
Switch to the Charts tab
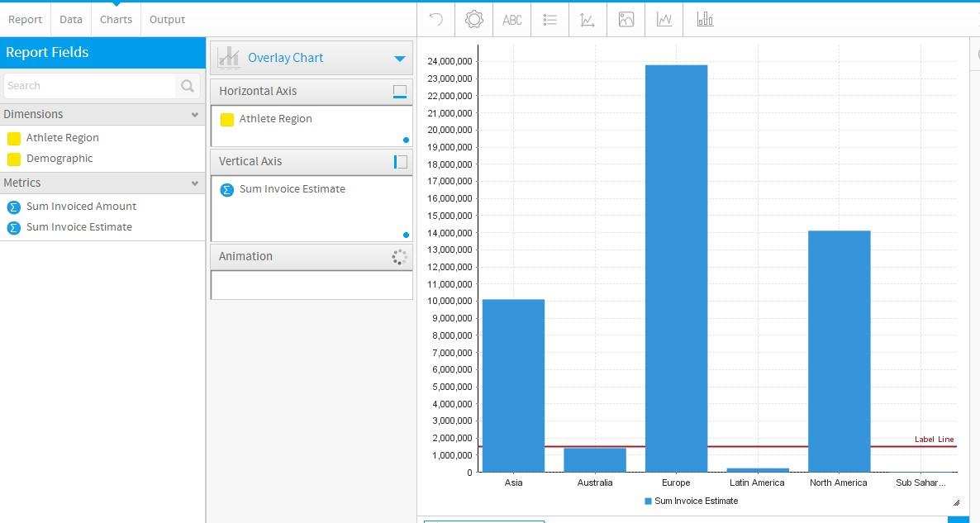[x=117, y=19]
